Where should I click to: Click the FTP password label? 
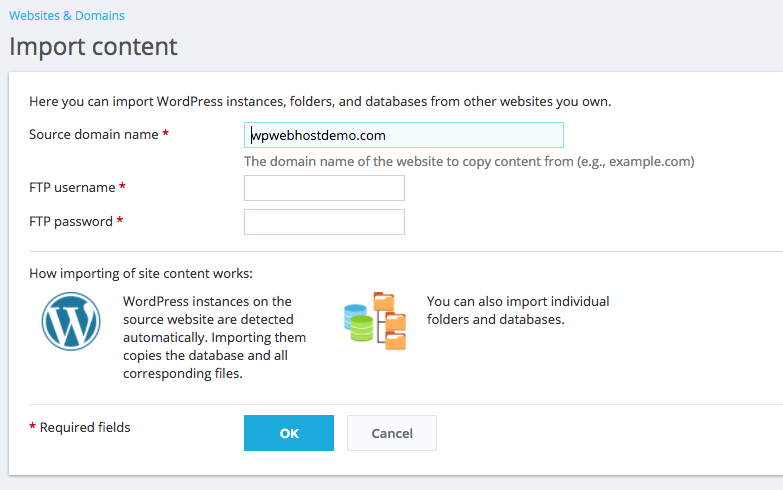point(71,221)
